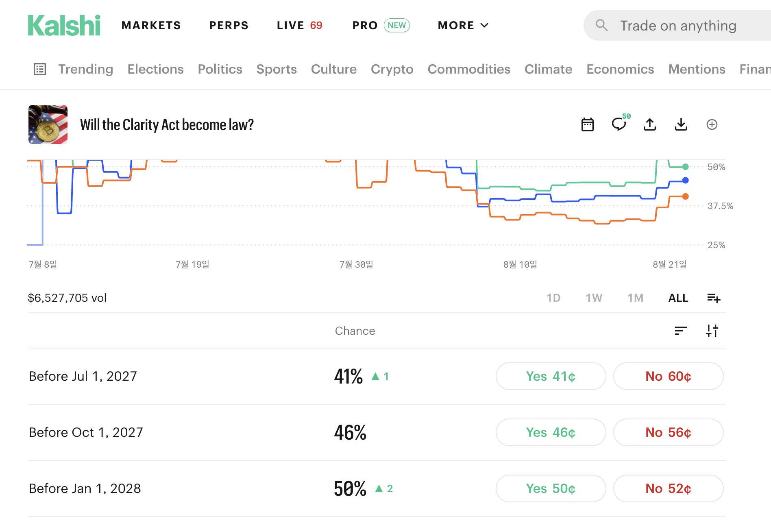Open the MARKETS nav item
771x532 pixels.
tap(151, 25)
